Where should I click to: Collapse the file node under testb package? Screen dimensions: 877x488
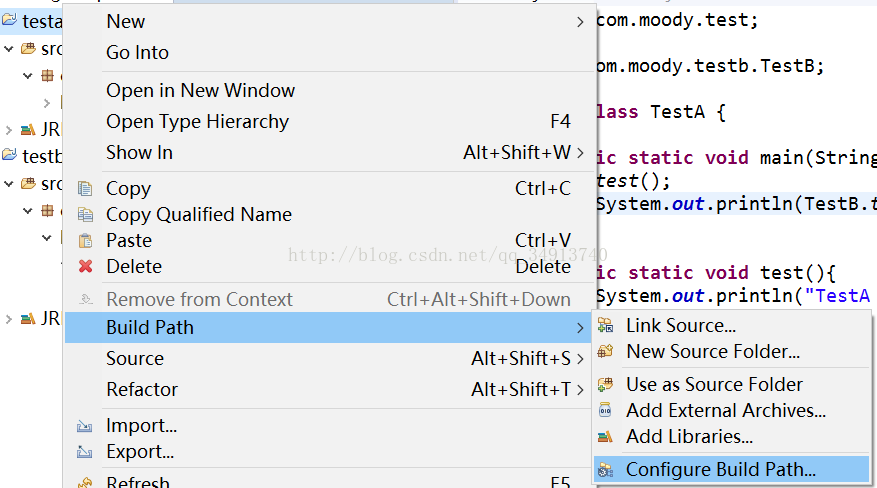[x=46, y=238]
